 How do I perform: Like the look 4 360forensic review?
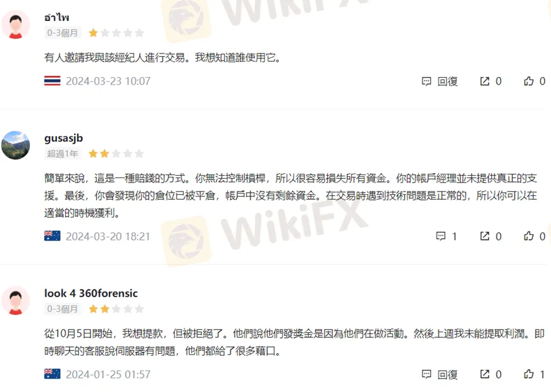[529, 374]
